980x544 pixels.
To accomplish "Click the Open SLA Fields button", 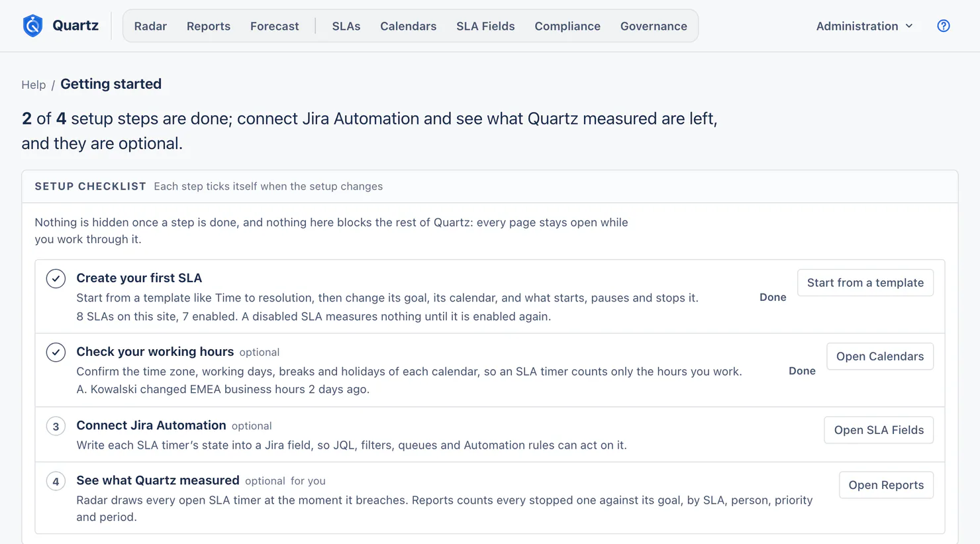I will tap(879, 430).
